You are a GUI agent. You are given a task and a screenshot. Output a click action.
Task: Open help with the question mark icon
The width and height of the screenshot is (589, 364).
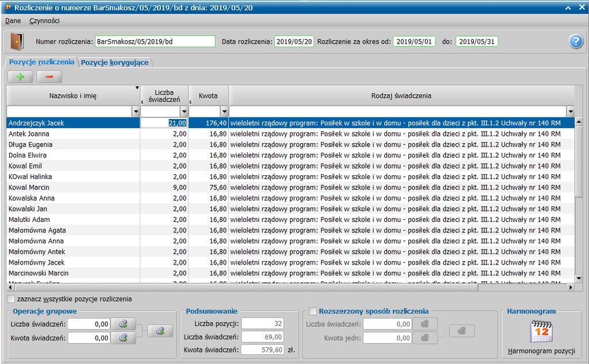point(576,41)
